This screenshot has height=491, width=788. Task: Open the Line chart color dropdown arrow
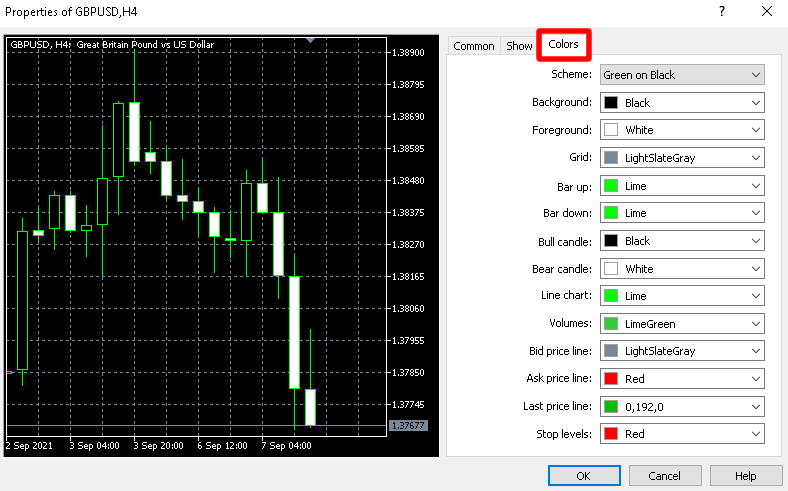(755, 296)
